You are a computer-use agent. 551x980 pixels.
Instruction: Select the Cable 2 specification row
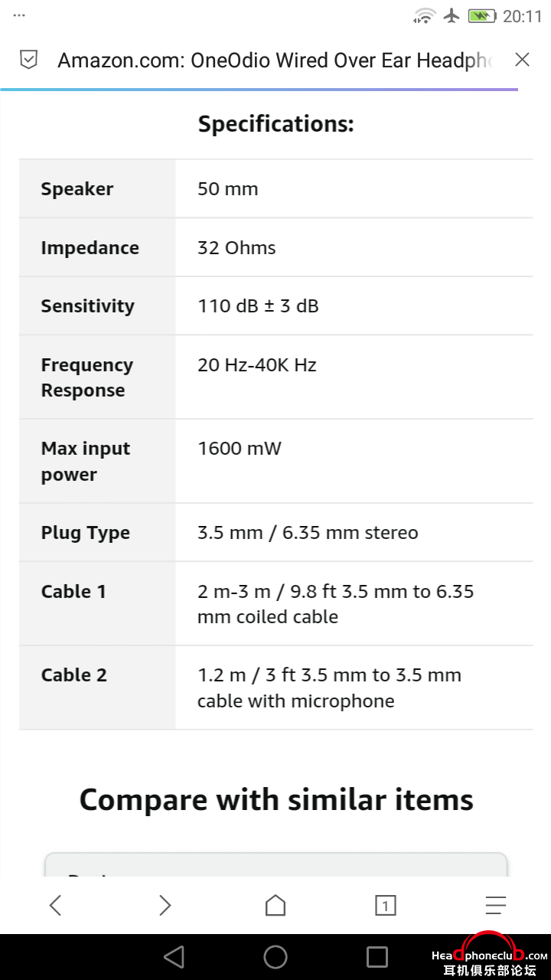[275, 688]
